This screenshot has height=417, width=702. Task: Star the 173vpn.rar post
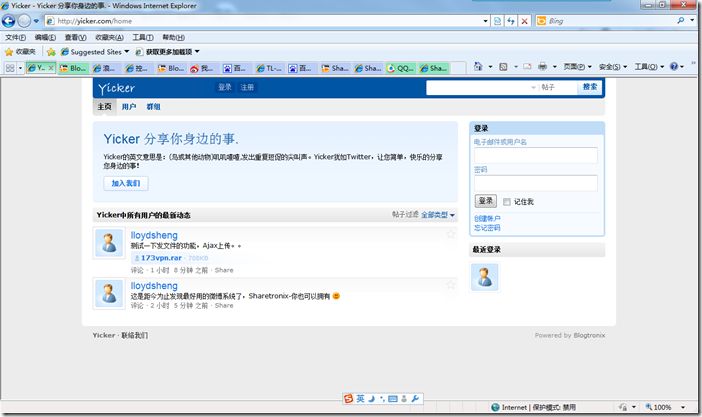451,234
